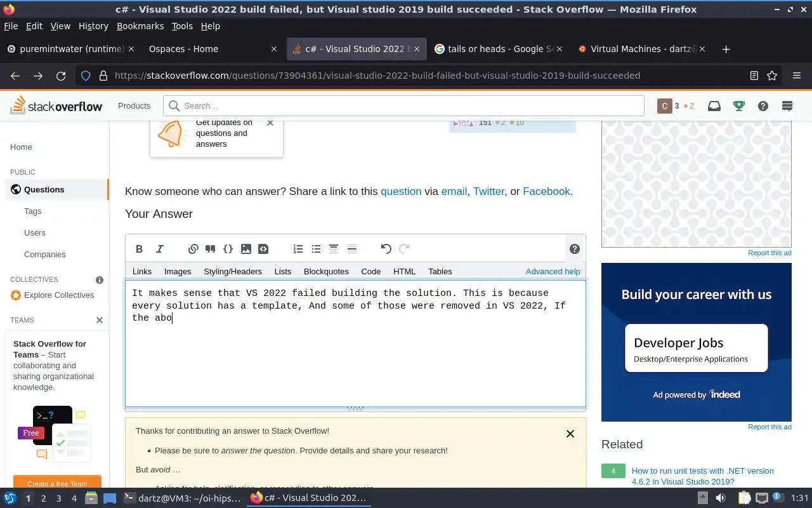
Task: Open the system clock in taskbar
Action: [x=800, y=498]
